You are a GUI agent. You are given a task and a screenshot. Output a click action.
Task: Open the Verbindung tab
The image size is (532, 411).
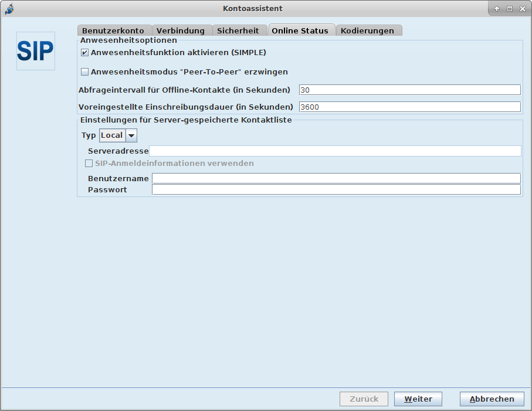pyautogui.click(x=181, y=30)
